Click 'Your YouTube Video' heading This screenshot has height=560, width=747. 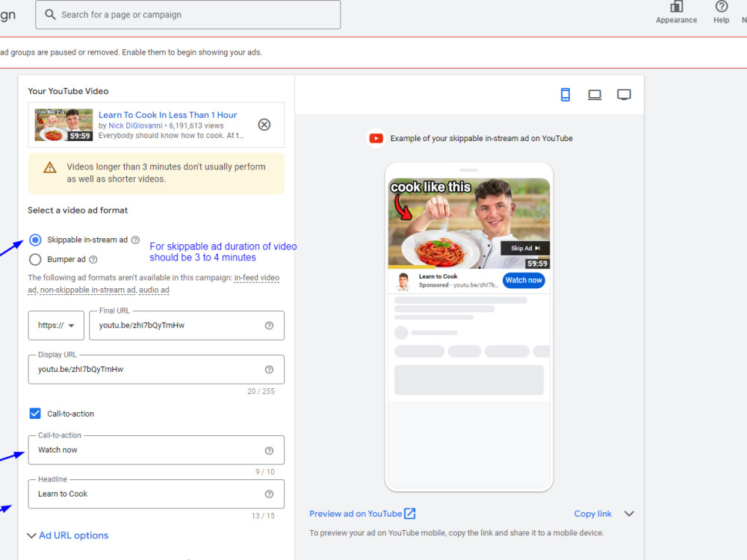click(68, 91)
